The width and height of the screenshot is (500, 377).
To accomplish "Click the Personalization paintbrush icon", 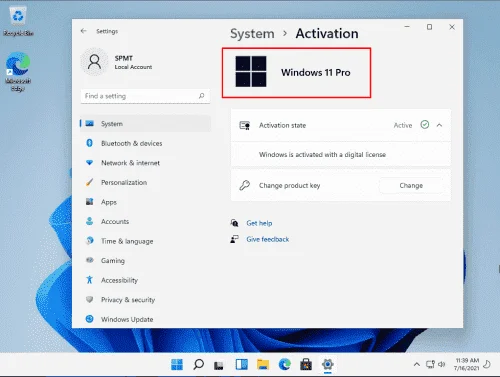I will 89,182.
